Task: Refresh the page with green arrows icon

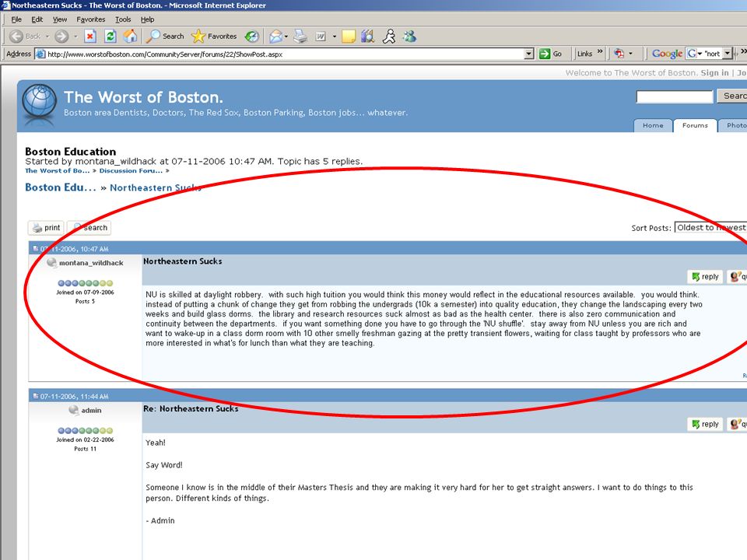Action: click(110, 37)
